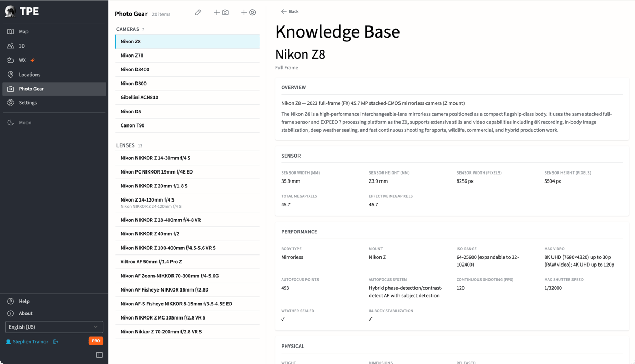Collapse the sidebar panel icon
The width and height of the screenshot is (635, 364).
[x=99, y=355]
